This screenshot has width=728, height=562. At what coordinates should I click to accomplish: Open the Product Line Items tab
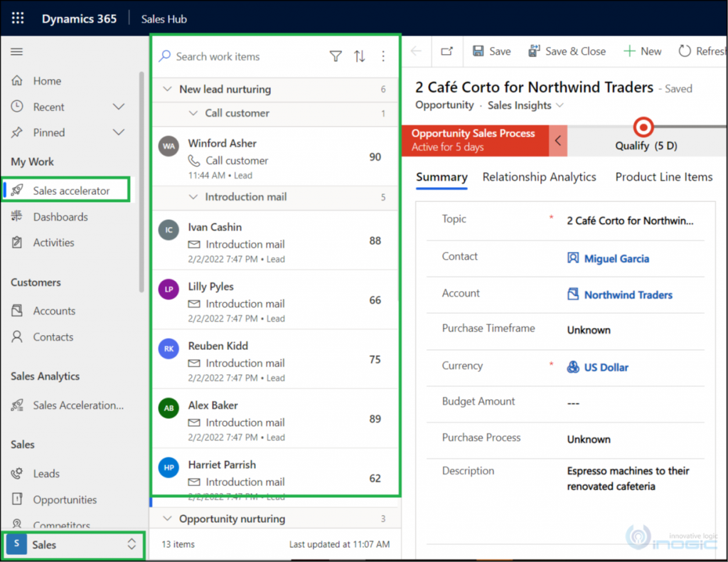(x=663, y=176)
